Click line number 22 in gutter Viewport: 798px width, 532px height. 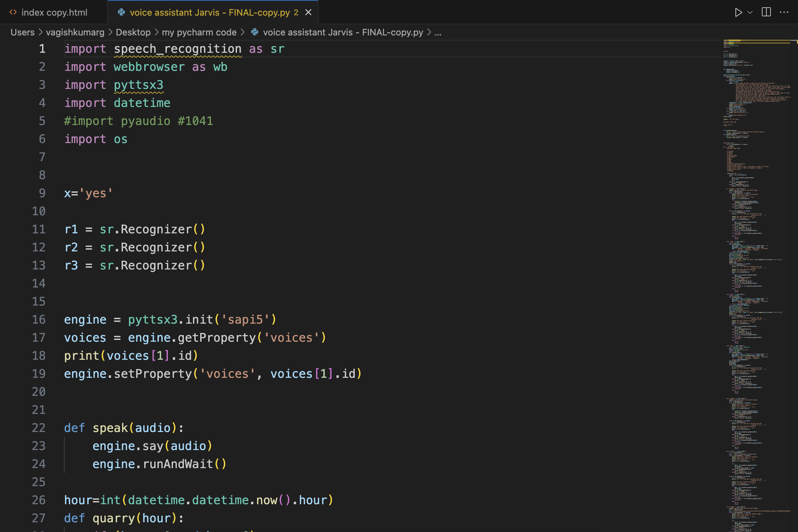pos(39,428)
